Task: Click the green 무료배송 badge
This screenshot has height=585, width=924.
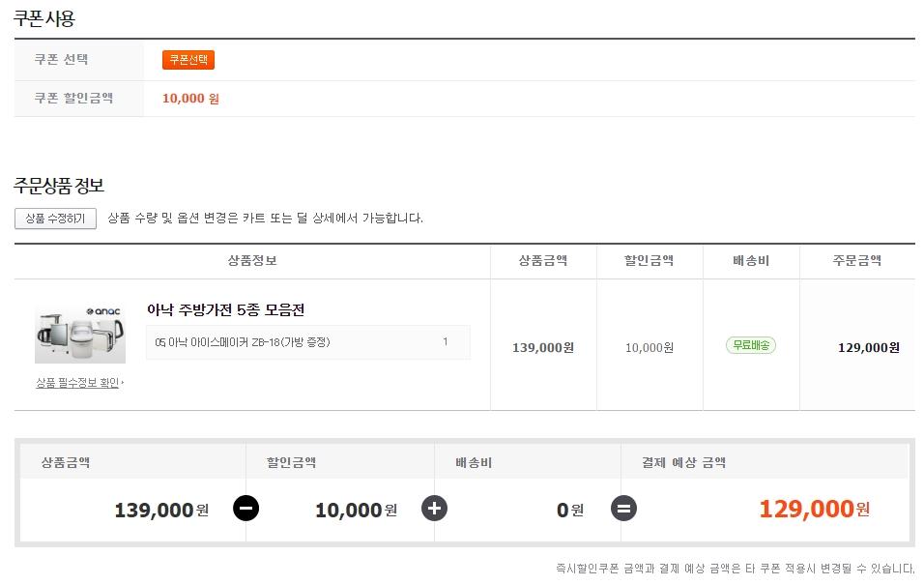Action: 751,345
